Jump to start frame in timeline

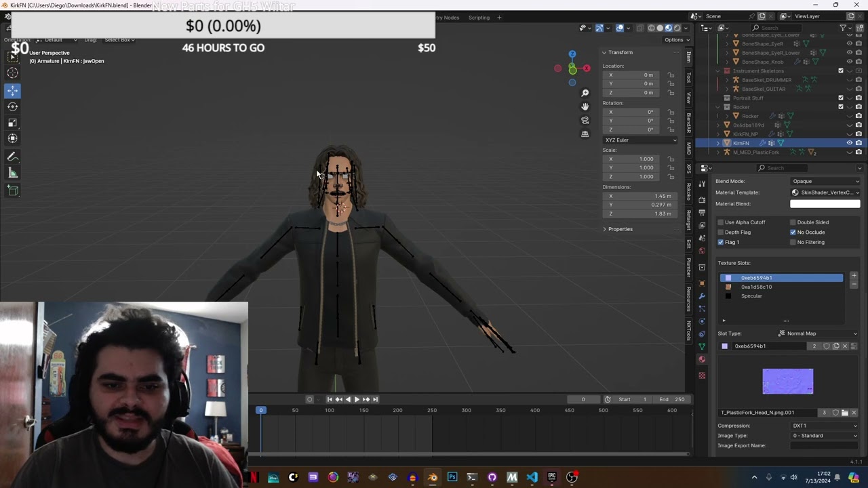tap(330, 399)
